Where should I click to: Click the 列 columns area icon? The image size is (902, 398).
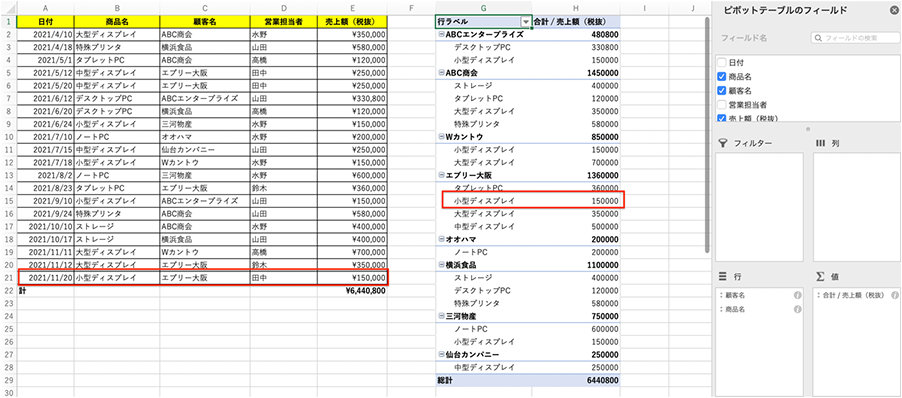[x=821, y=143]
